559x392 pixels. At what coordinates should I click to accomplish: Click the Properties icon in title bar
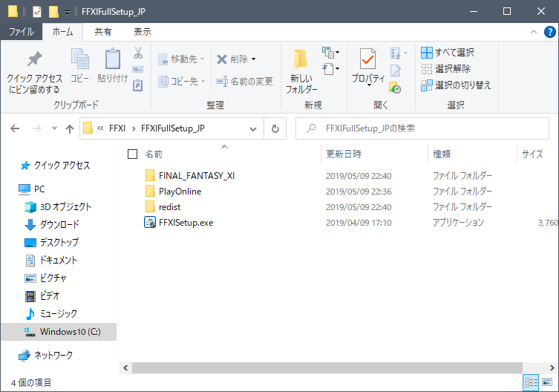(x=36, y=12)
